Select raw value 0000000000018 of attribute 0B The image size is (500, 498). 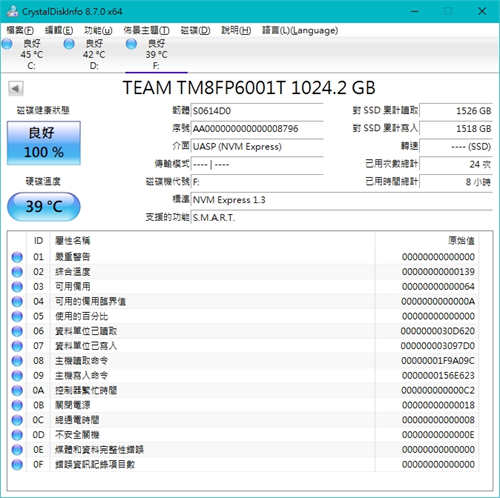[438, 405]
